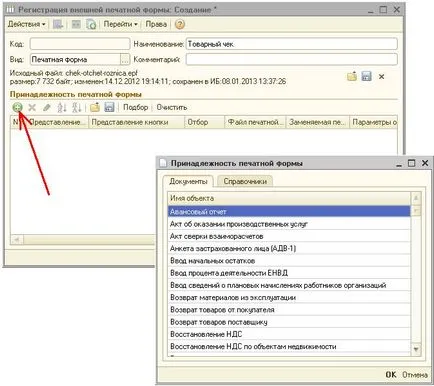Add a row with the green plus icon
Screen dimensions: 434x386
pyautogui.click(x=17, y=107)
